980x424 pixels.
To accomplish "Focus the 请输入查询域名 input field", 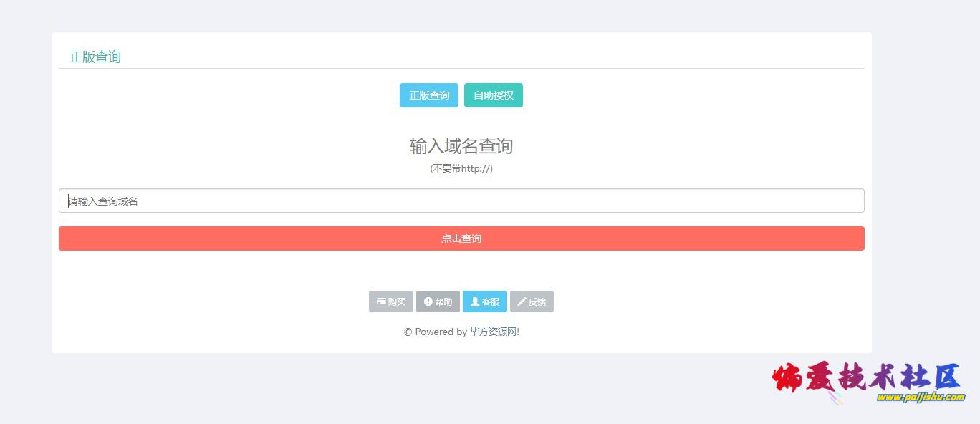I will 461,201.
